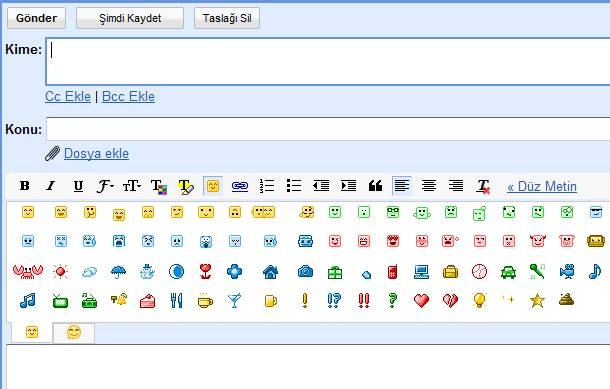Toggle italic formatting
The height and width of the screenshot is (389, 610).
[51, 186]
